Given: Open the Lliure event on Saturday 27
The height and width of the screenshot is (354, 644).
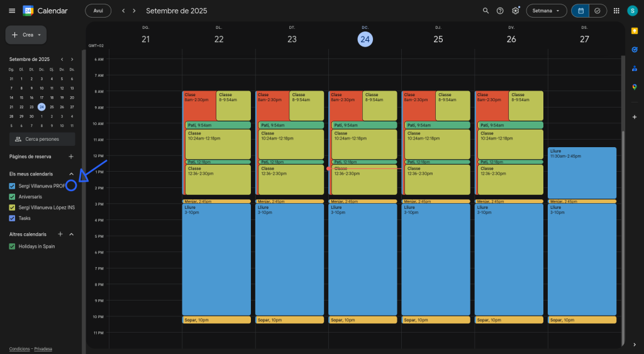Looking at the screenshot, I should point(582,173).
